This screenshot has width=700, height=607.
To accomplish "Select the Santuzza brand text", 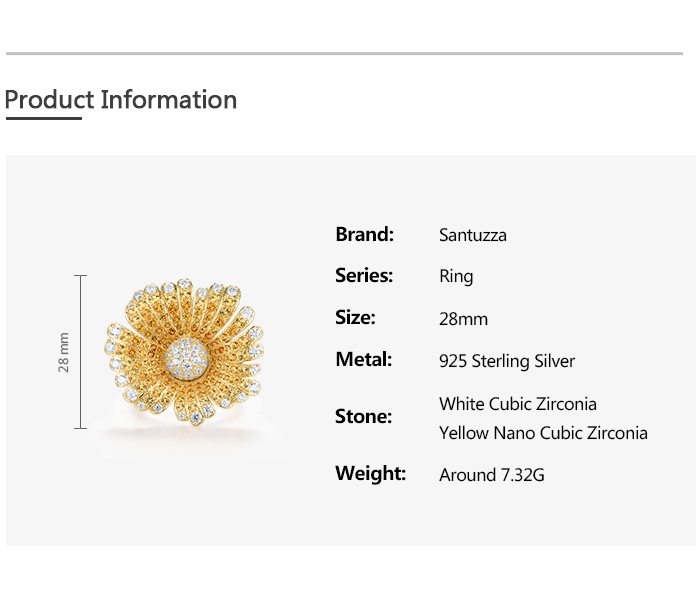I will (x=473, y=235).
